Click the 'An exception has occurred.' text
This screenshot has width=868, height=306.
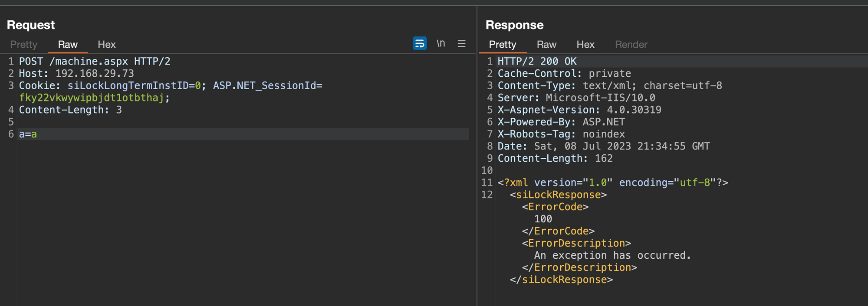coord(612,256)
